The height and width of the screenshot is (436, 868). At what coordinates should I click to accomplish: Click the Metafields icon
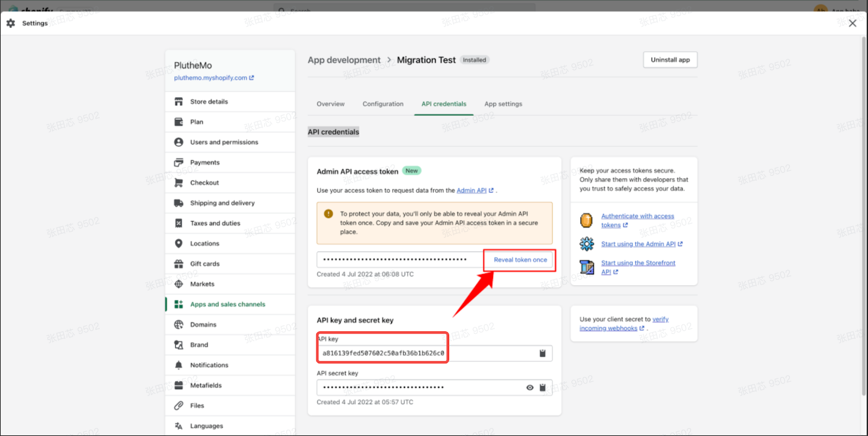178,386
